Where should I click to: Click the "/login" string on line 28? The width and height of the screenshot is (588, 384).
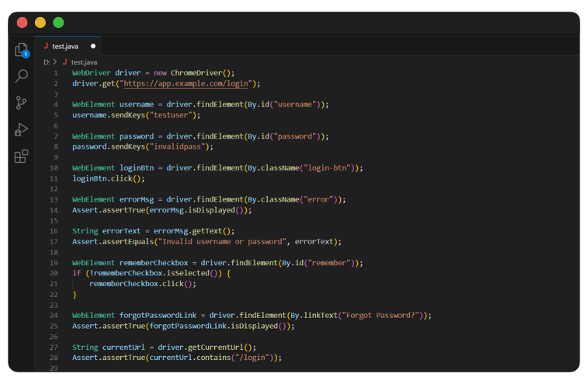click(x=252, y=358)
